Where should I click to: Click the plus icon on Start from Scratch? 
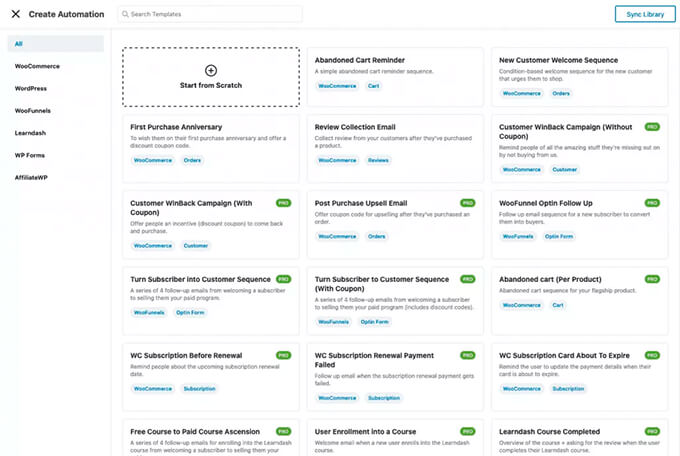pos(210,70)
